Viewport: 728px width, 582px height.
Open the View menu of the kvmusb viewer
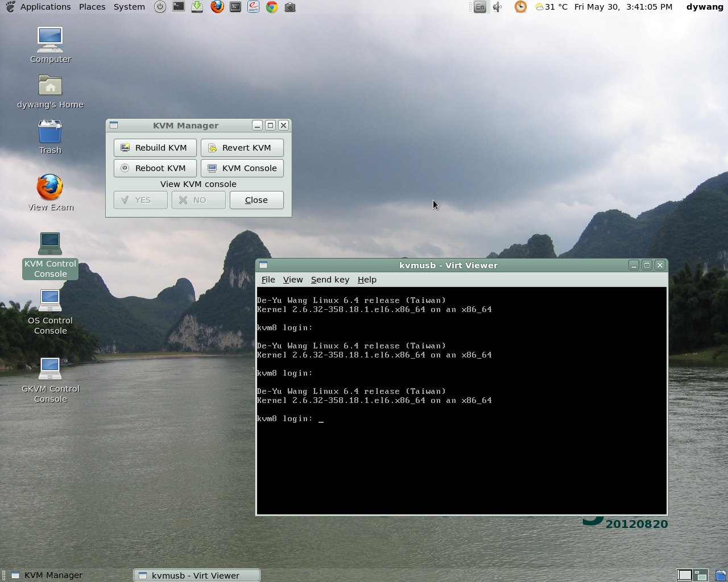[x=293, y=279]
